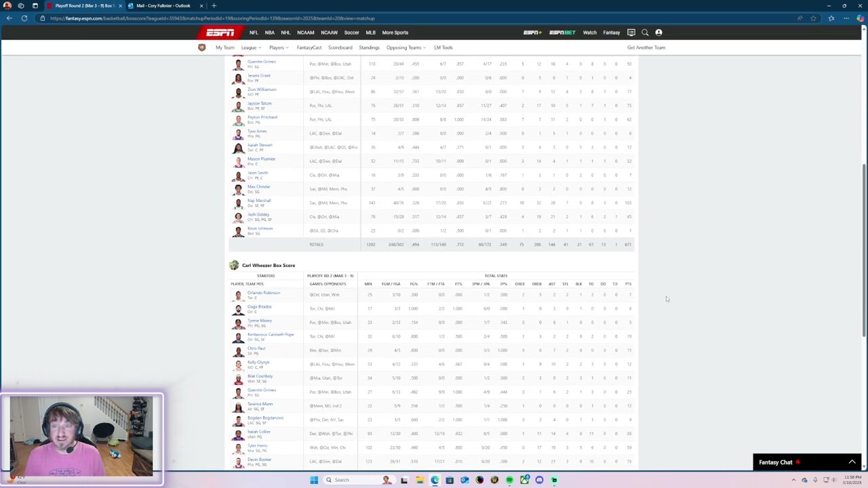
Task: Reload the page with refresh button
Action: (x=24, y=18)
